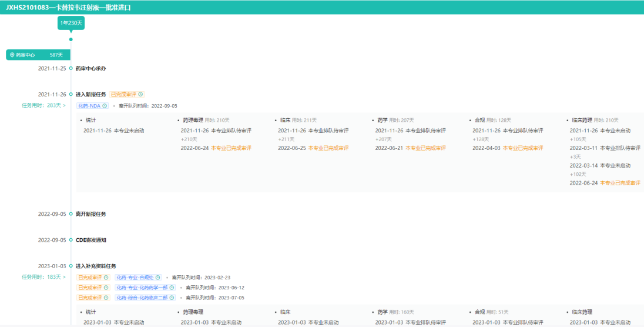Click the 离开新报任务 timeline node
The height and width of the screenshot is (327, 644).
[71, 214]
